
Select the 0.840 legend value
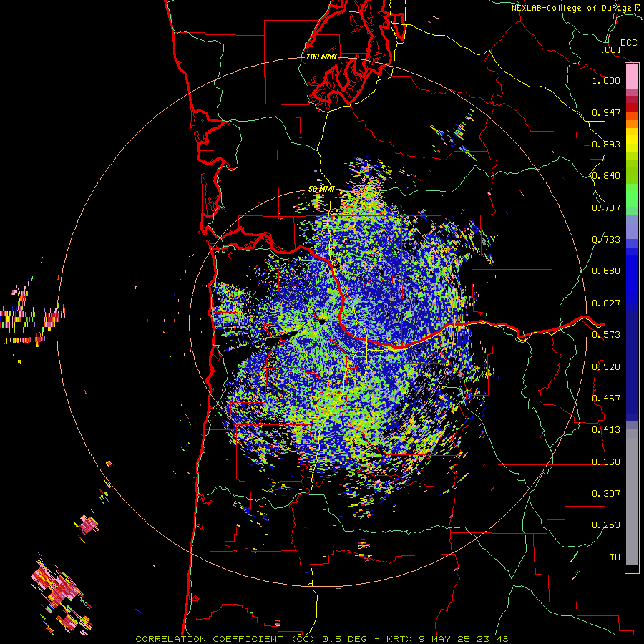pyautogui.click(x=606, y=176)
